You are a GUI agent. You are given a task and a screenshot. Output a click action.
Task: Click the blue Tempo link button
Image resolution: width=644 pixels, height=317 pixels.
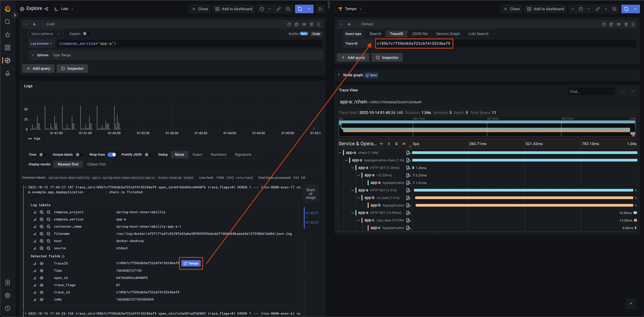pyautogui.click(x=191, y=263)
